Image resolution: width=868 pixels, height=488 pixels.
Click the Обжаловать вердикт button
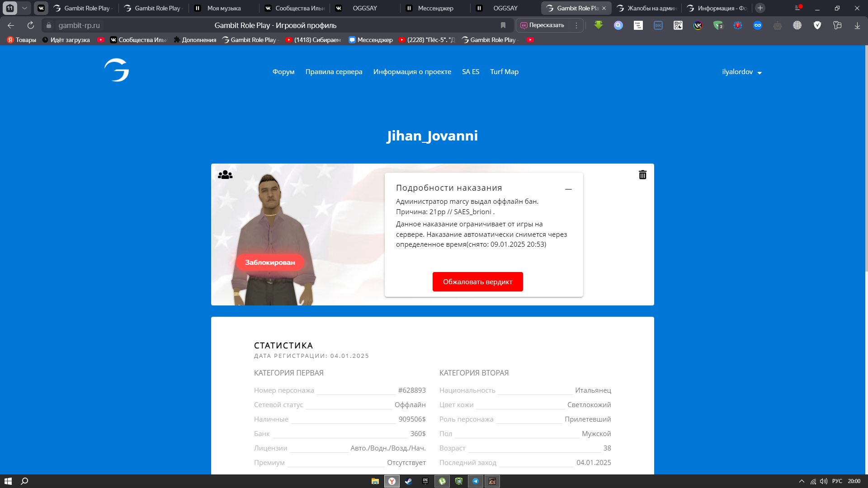tap(477, 282)
